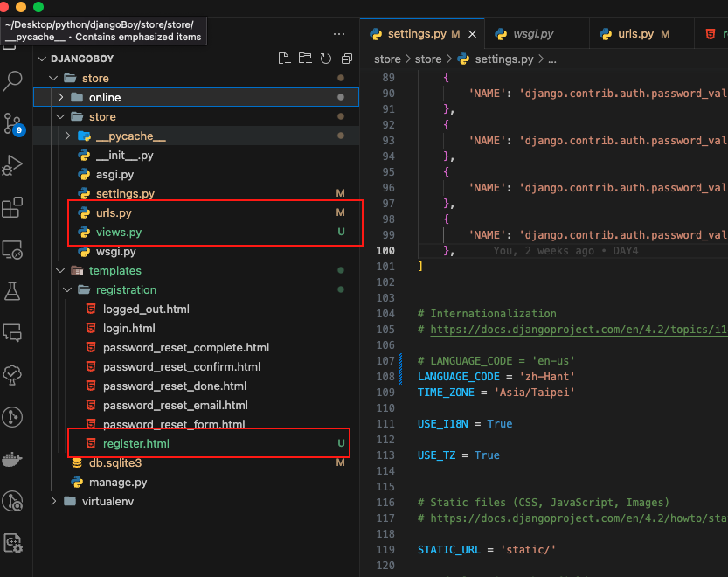Click the second 'store' breadcrumb segment
728x577 pixels.
[x=427, y=59]
